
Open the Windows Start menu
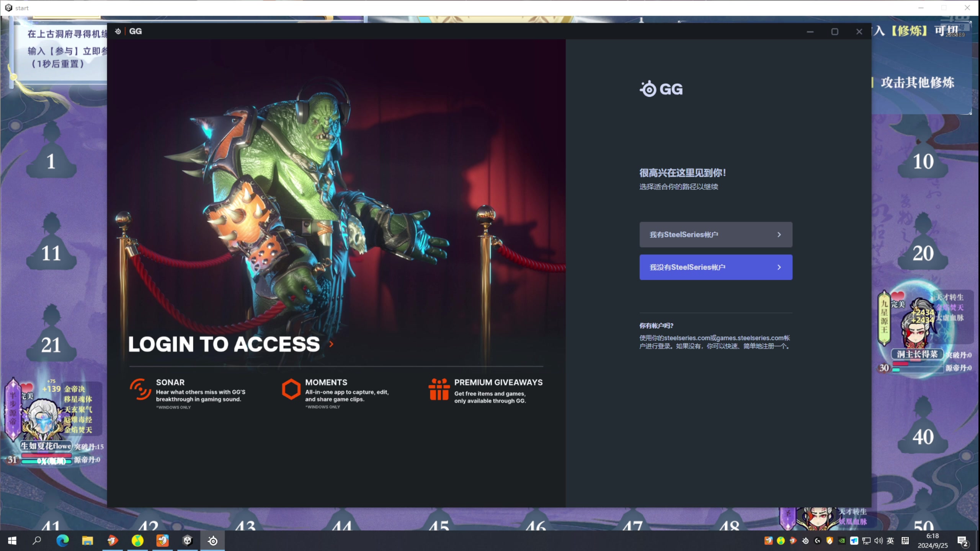[12, 541]
